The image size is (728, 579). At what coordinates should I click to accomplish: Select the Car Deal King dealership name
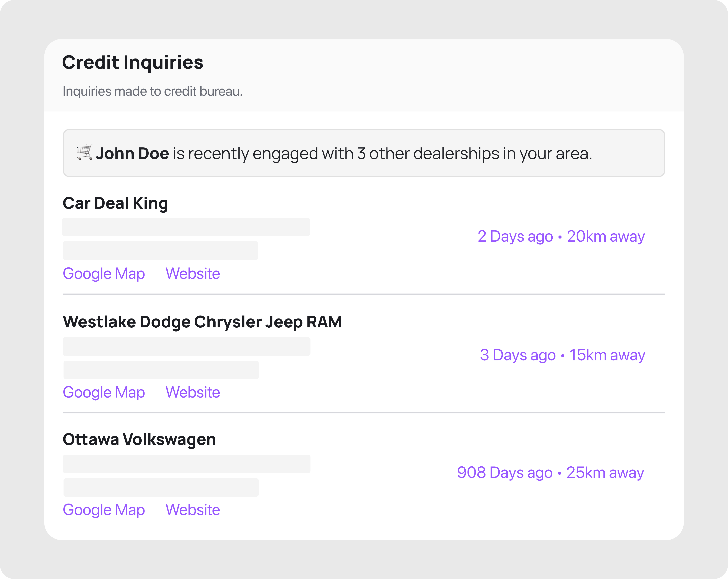(115, 203)
